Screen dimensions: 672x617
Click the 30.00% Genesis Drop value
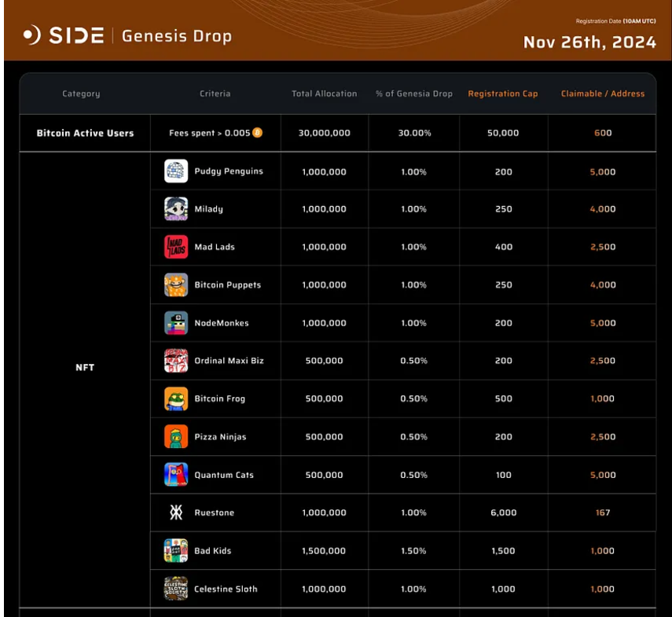tap(414, 133)
